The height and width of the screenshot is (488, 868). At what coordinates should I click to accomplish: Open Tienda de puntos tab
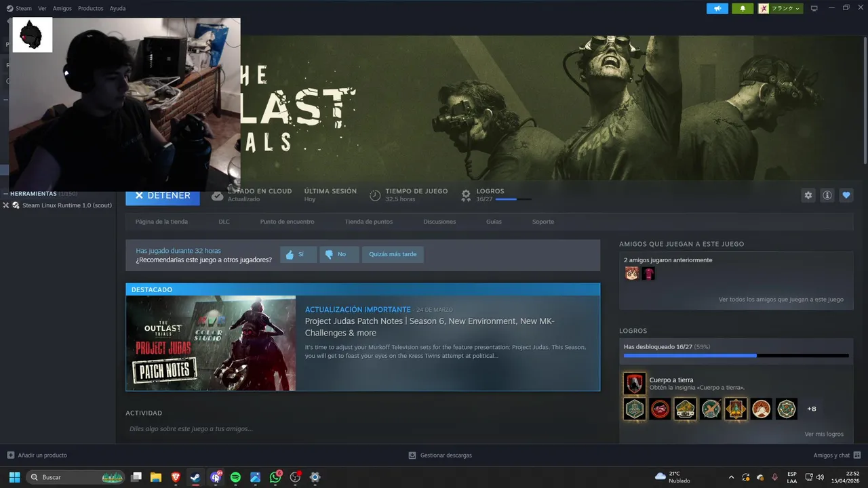click(368, 222)
